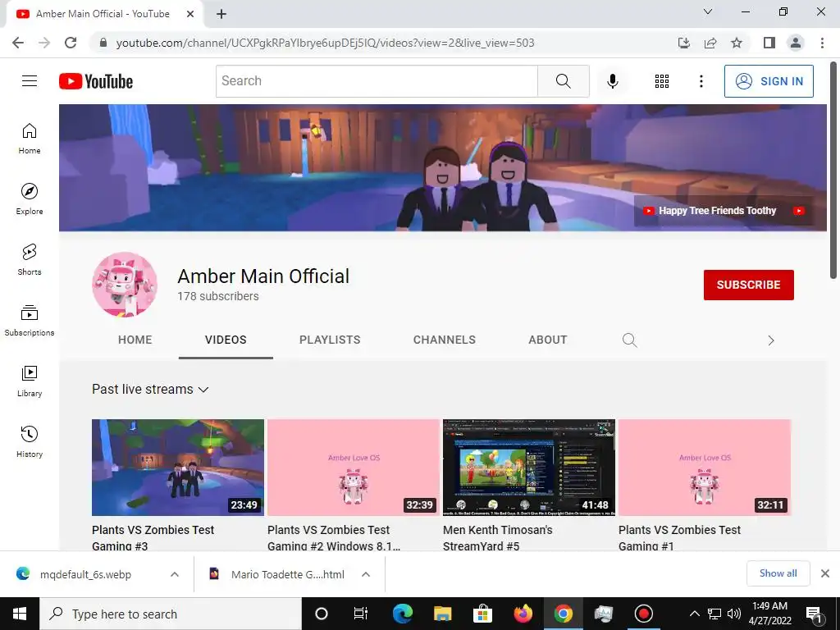Open the ABOUT tab

click(x=547, y=340)
